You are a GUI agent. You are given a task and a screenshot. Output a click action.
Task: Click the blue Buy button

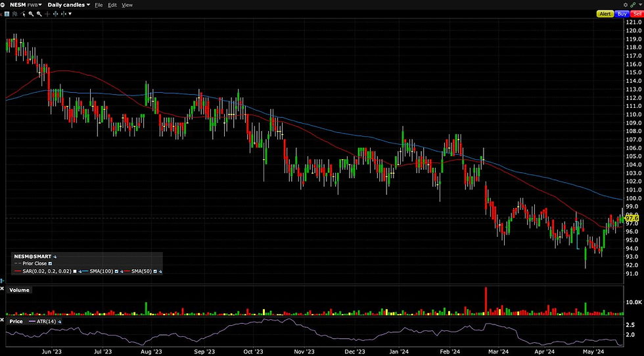(x=622, y=14)
